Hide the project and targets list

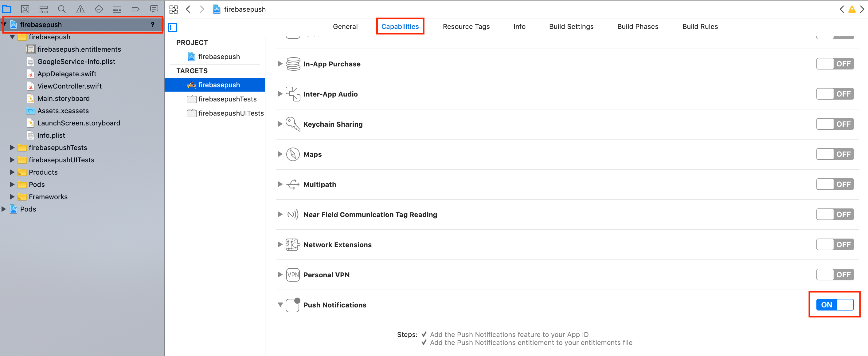(x=173, y=27)
